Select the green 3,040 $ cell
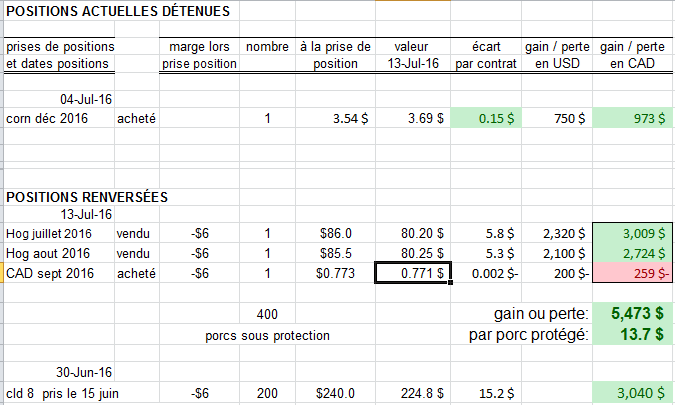Screen dimensions: 675x405 coord(633,392)
